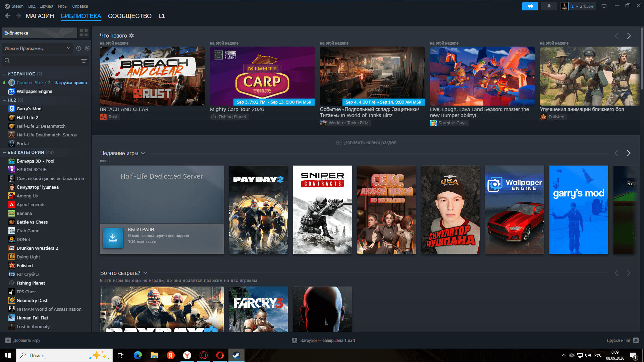Click Добавить игру button
The height and width of the screenshot is (362, 644).
click(23, 340)
